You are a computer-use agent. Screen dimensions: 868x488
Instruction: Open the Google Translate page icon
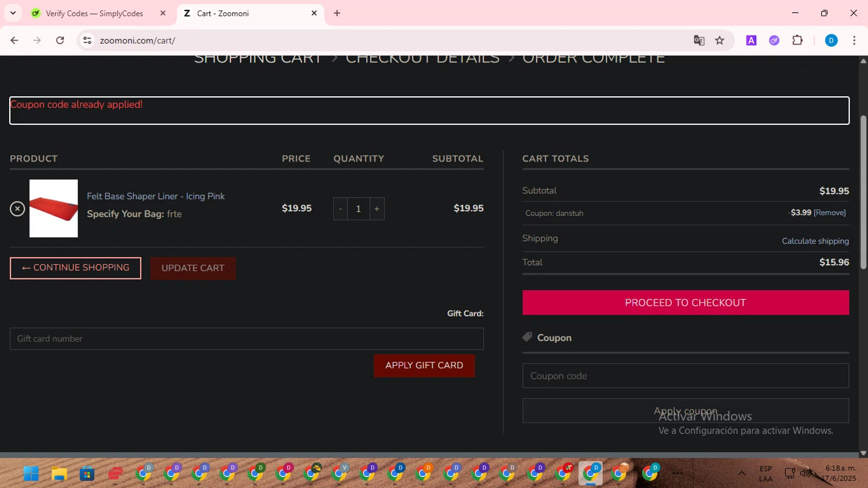click(699, 41)
